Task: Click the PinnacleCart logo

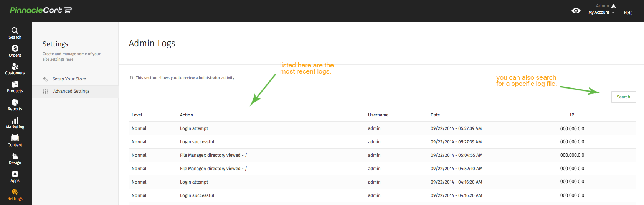Action: click(41, 10)
